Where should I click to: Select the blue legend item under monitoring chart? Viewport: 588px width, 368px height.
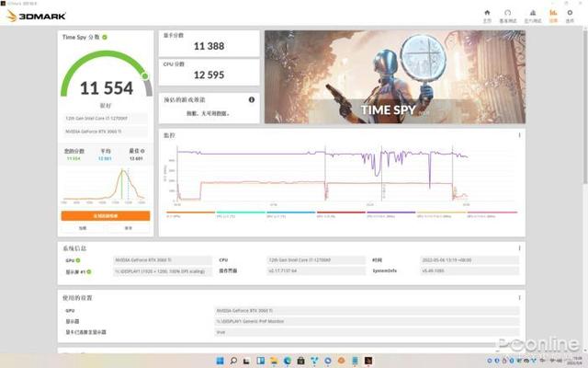click(x=291, y=214)
